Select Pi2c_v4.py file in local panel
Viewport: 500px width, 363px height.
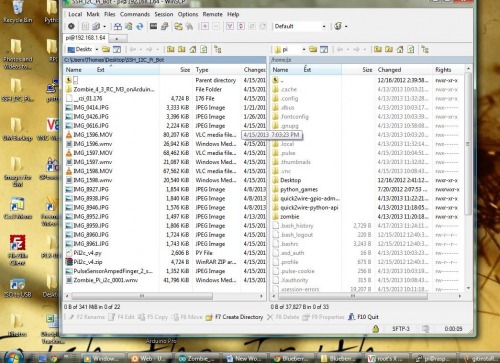[87, 253]
